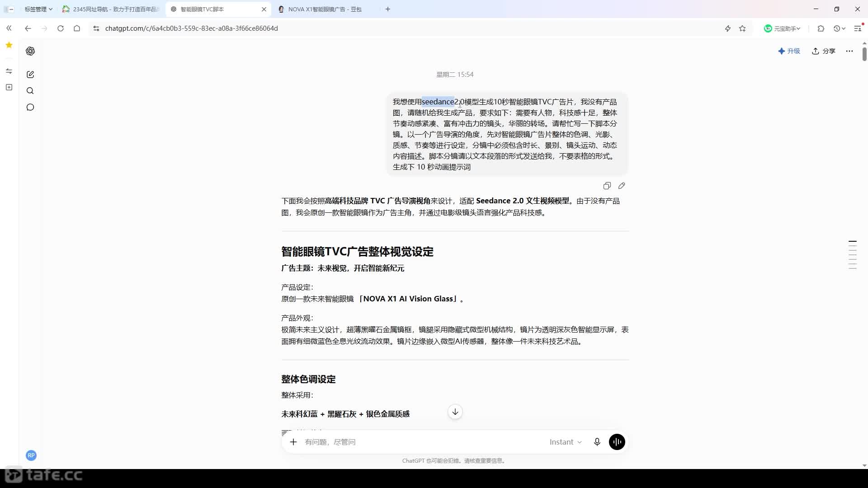Collapse the toolbar with the double-chevron icon

click(9, 28)
